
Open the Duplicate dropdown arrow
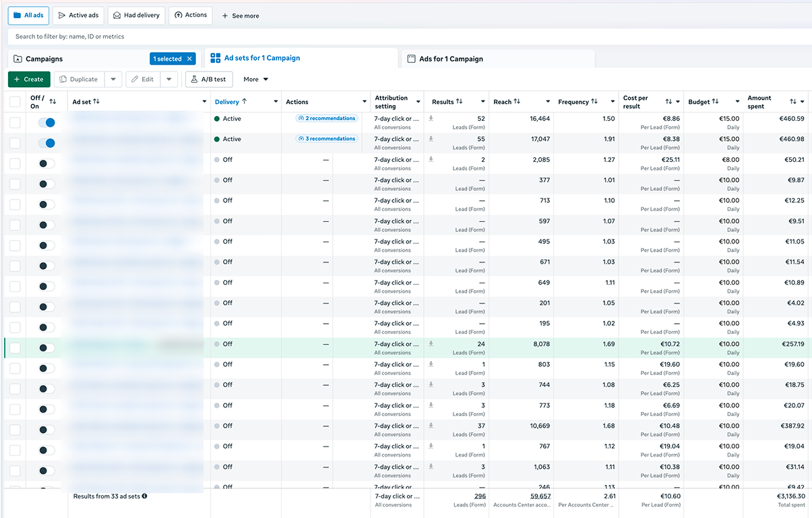click(113, 80)
